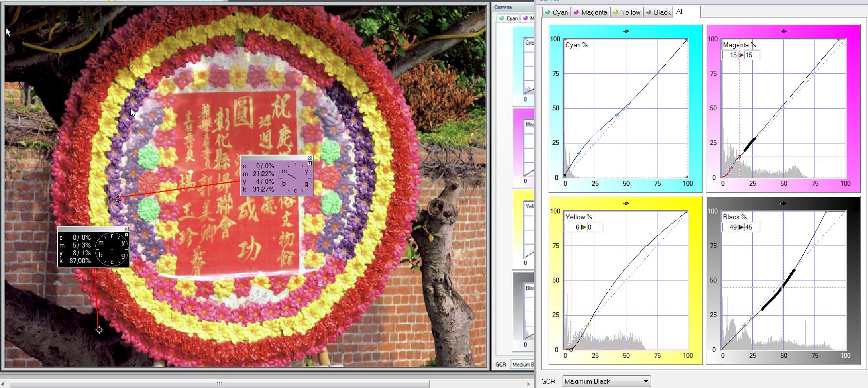Click the 'y 8/ 1%' reading in black box

click(75, 253)
